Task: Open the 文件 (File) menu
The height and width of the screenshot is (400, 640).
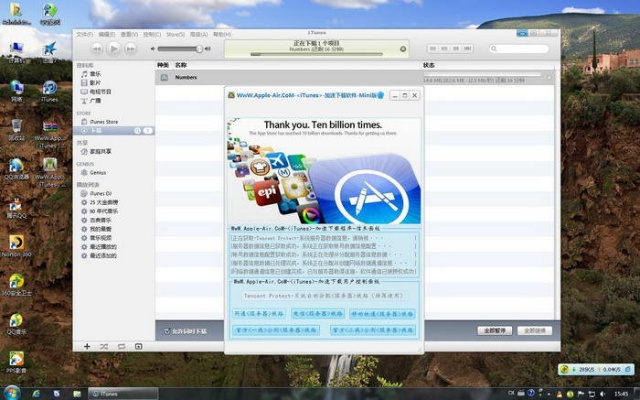Action: click(x=83, y=33)
